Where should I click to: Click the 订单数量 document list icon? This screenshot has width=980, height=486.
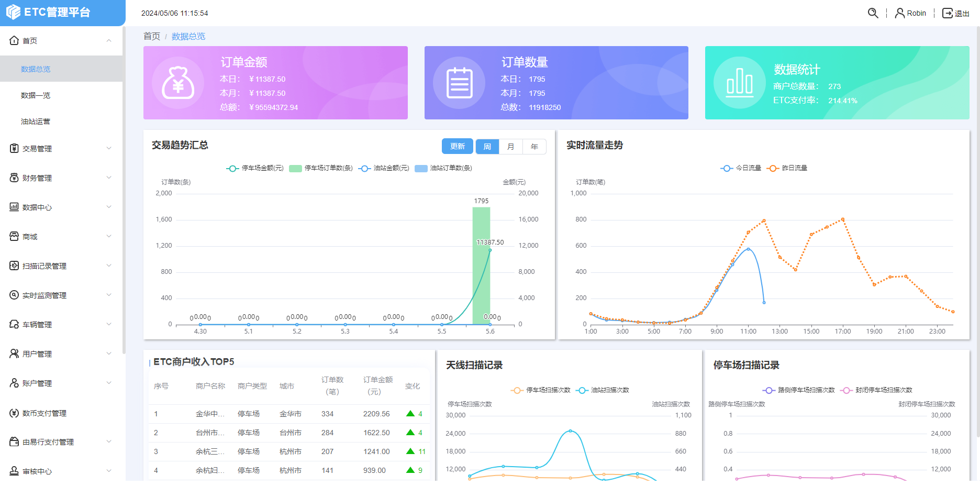coord(459,83)
